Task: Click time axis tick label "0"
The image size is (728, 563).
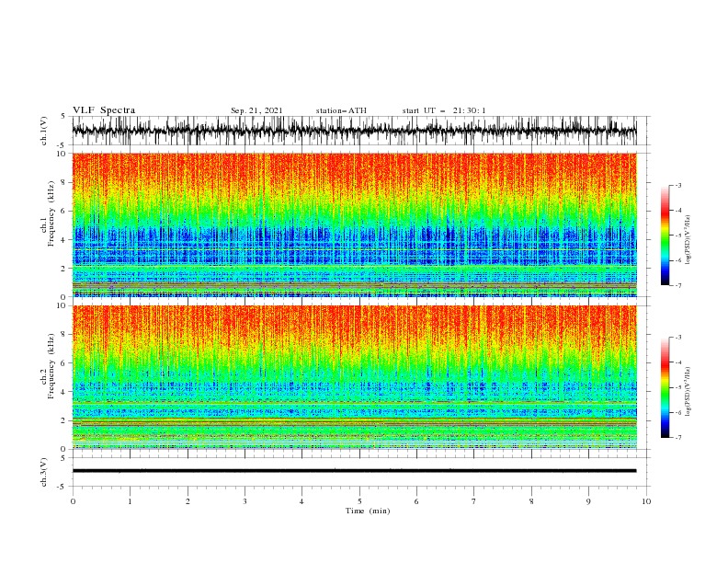Action: [x=73, y=501]
